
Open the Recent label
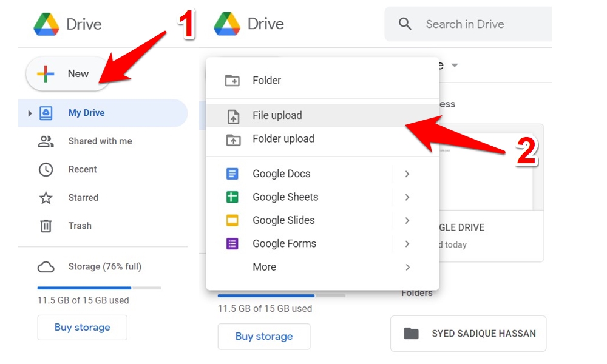click(x=83, y=169)
